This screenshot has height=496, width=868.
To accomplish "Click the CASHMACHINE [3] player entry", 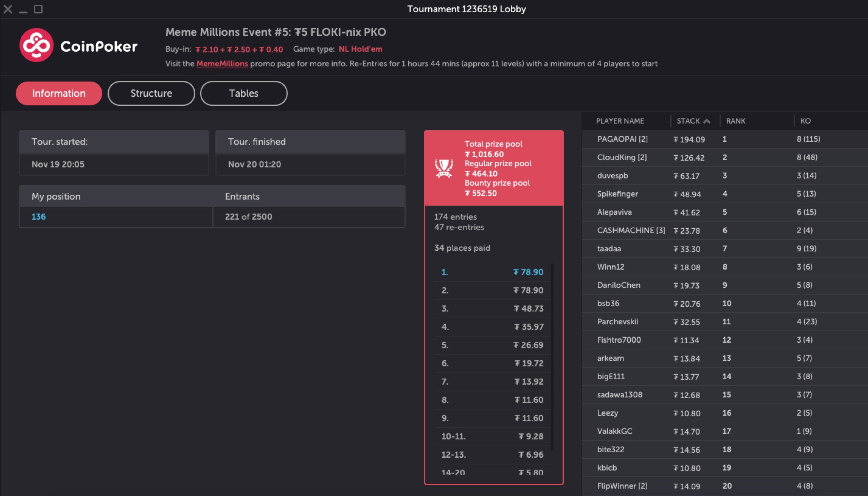I will click(x=631, y=230).
